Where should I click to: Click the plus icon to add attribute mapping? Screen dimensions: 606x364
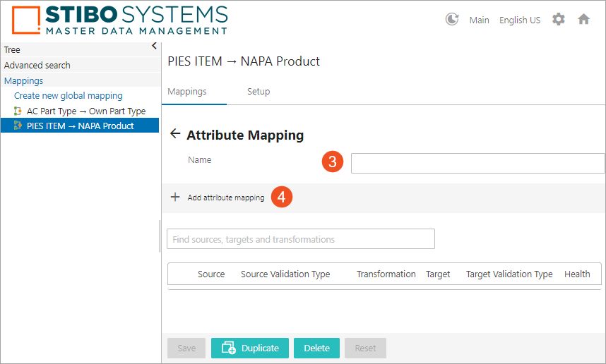[175, 198]
